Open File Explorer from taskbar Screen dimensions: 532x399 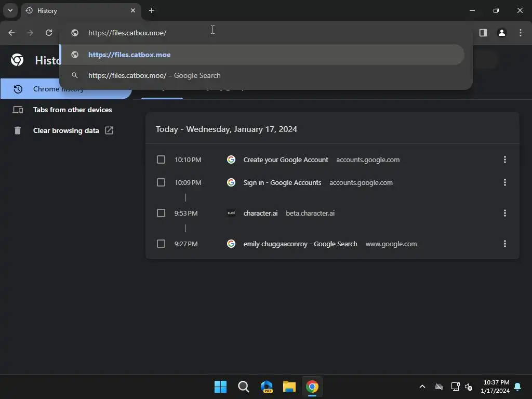tap(289, 387)
